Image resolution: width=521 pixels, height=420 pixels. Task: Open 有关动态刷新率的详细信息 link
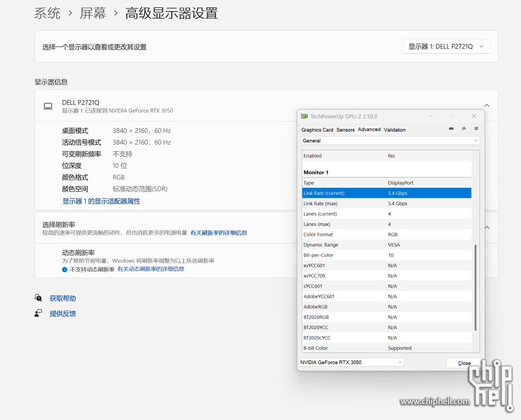coord(151,269)
